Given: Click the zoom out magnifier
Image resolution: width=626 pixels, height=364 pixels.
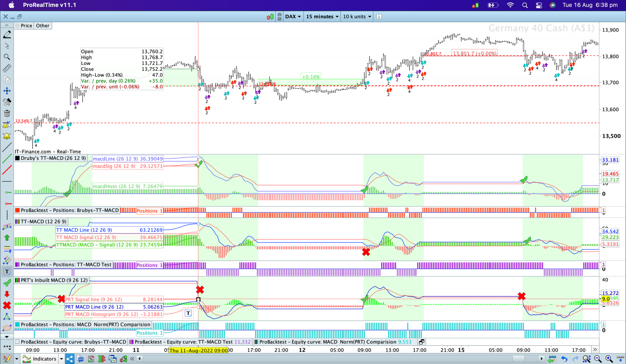Looking at the screenshot, I should (598, 359).
